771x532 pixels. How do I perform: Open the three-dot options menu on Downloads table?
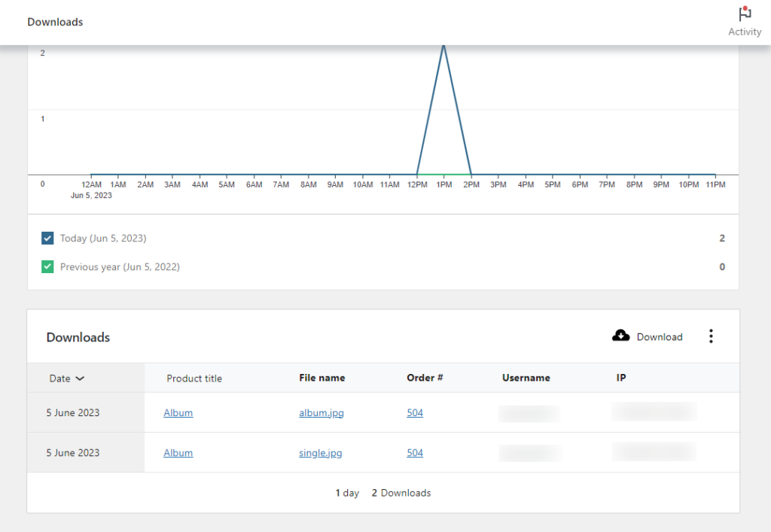coord(711,336)
